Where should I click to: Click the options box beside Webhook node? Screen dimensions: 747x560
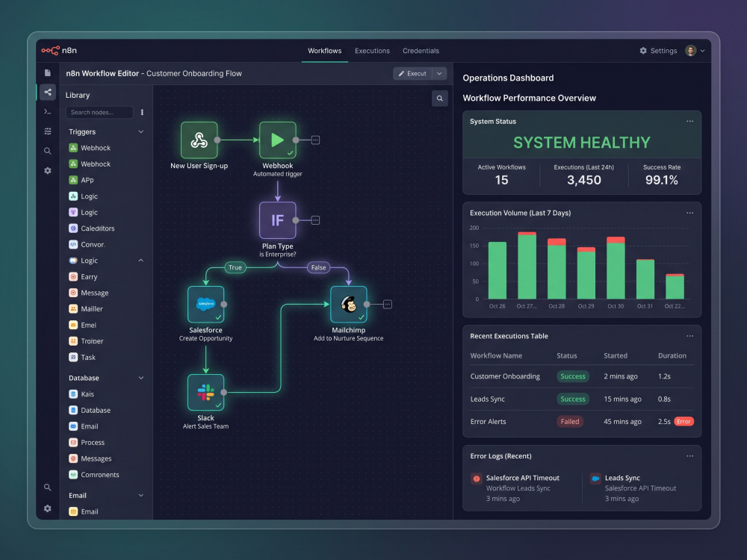pyautogui.click(x=315, y=140)
